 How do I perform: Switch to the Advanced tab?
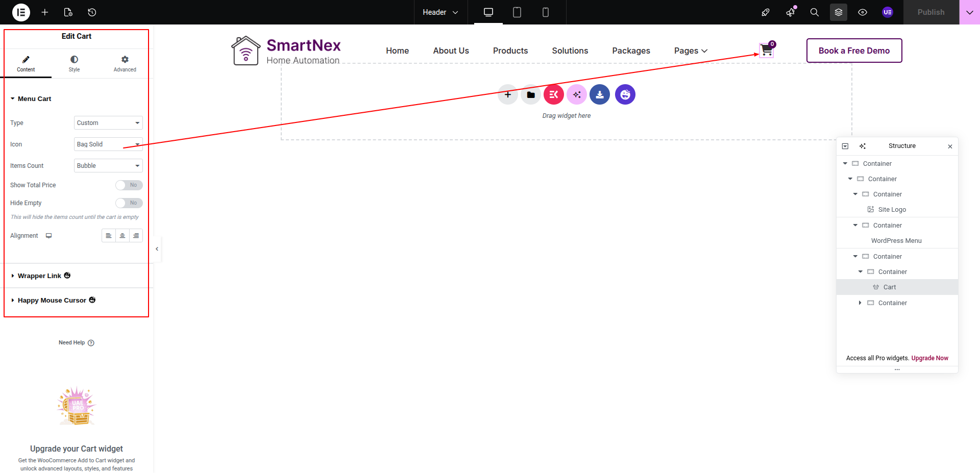point(125,64)
